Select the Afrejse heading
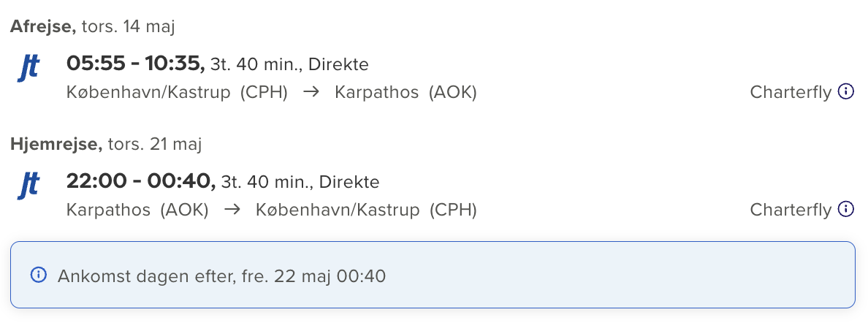The width and height of the screenshot is (868, 323). 43,27
